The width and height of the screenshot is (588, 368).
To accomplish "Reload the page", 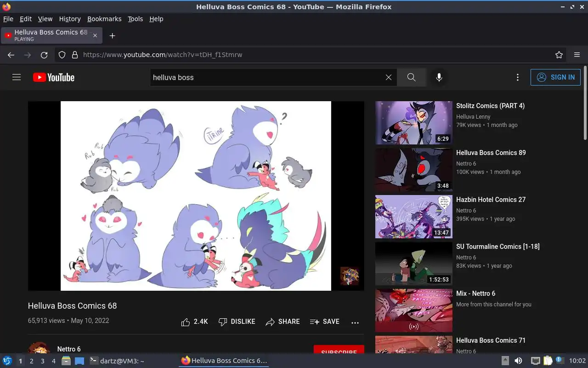I will click(44, 55).
